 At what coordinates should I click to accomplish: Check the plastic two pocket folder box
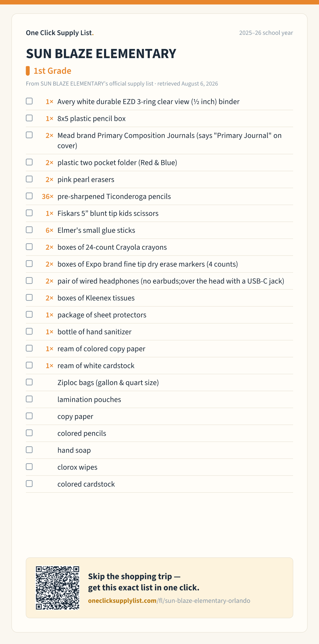[x=29, y=162]
